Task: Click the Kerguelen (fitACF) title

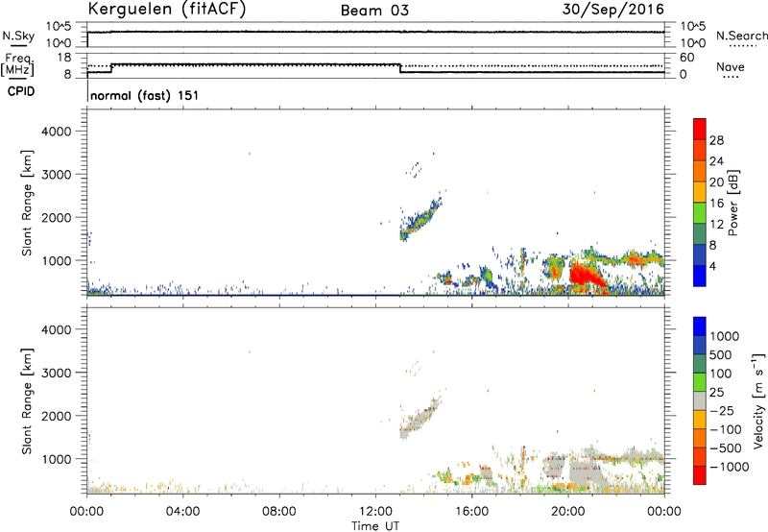Action: 166,9
